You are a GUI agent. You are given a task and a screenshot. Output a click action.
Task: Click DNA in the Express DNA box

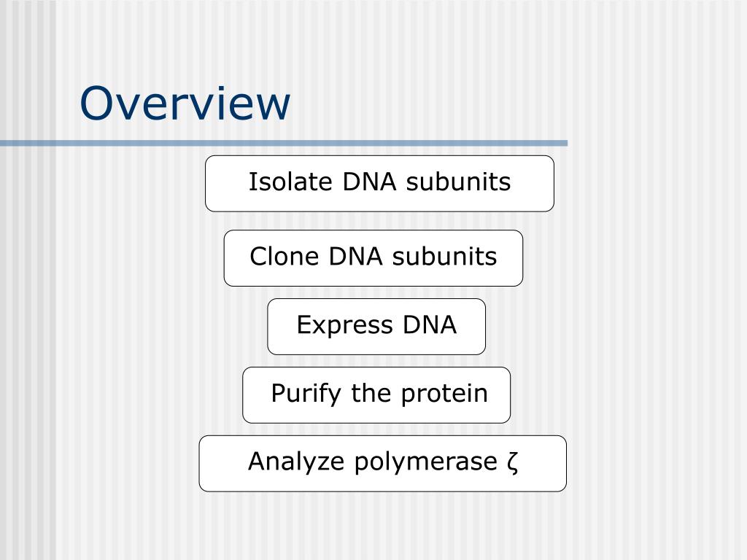[x=430, y=324]
